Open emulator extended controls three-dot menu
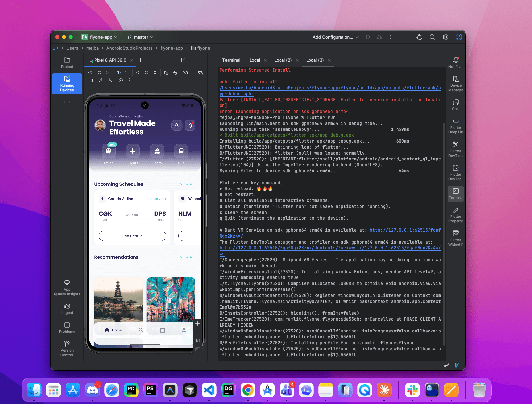The image size is (532, 404). 129,80
